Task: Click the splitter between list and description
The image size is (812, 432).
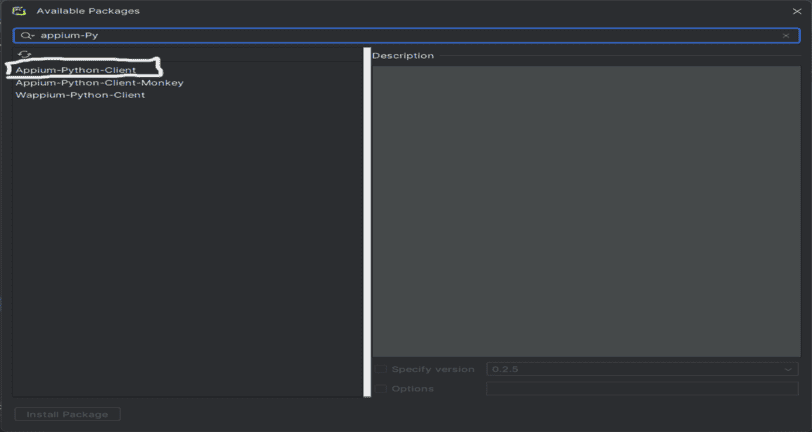Action: [367, 222]
